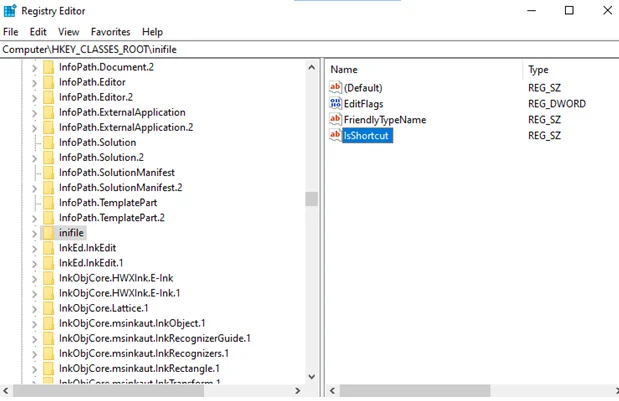Open the View menu
Viewport: 619px width, 401px height.
click(69, 32)
